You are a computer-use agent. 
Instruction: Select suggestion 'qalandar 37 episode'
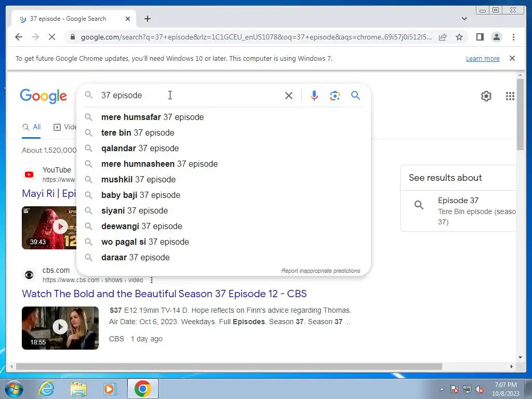(223, 148)
